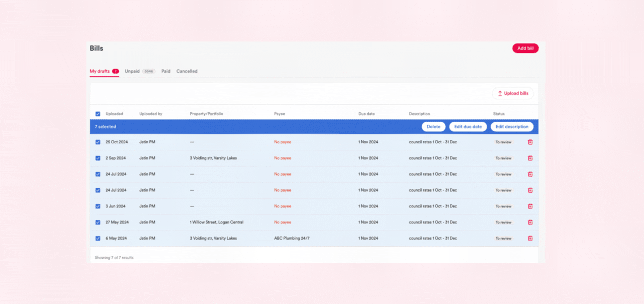Delete the 25 Oct 2024 bill with the trash icon
This screenshot has height=304, width=644.
pyautogui.click(x=530, y=142)
